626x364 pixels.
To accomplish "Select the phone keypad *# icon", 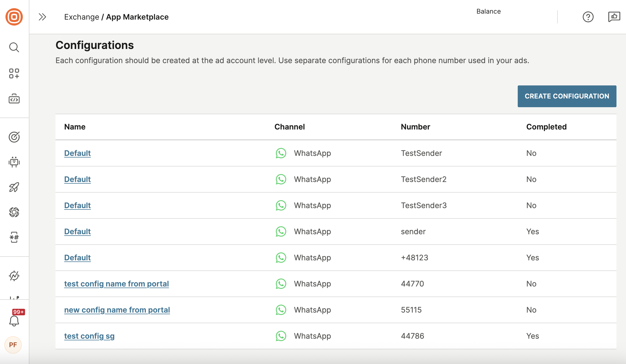I will click(14, 237).
